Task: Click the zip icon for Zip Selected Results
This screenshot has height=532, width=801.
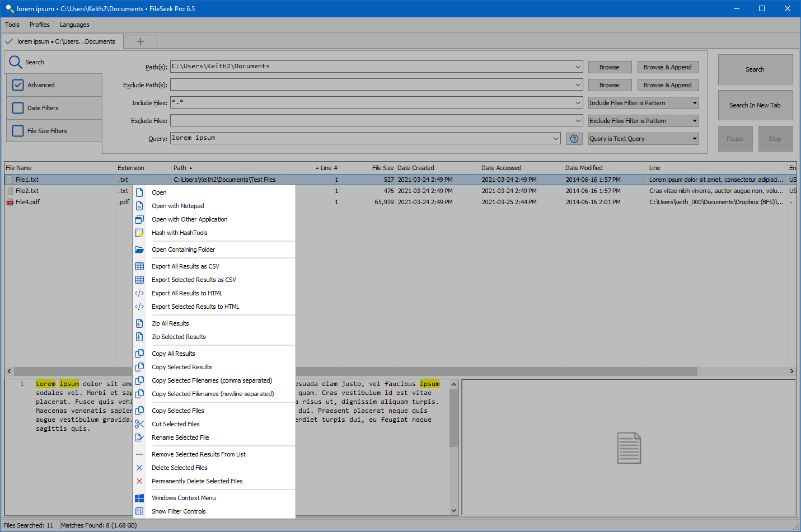Action: point(139,337)
